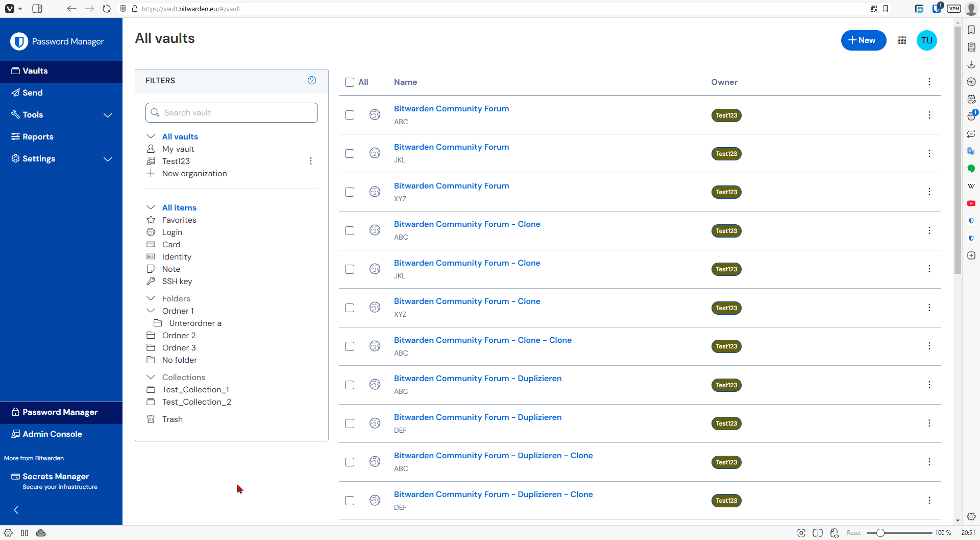This screenshot has height=540, width=980.
Task: Filter by Test_Collection_2
Action: point(197,402)
